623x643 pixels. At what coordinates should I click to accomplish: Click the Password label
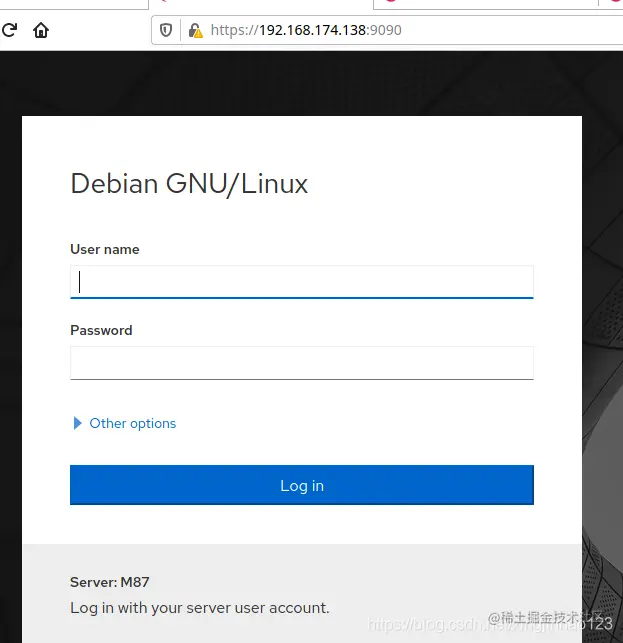[x=101, y=331]
